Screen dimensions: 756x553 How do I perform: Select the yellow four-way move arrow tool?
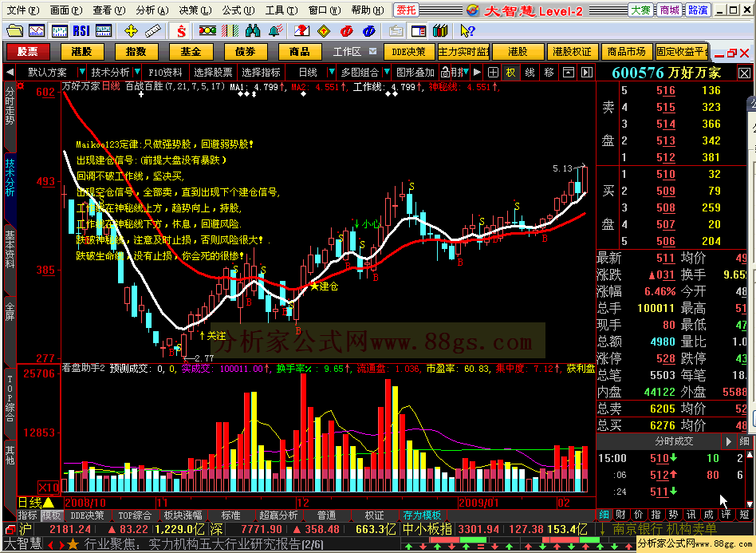[131, 31]
